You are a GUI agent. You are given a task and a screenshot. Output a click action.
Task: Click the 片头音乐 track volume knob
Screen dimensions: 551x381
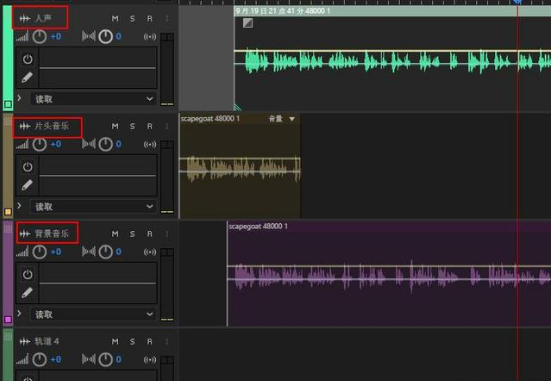[39, 144]
